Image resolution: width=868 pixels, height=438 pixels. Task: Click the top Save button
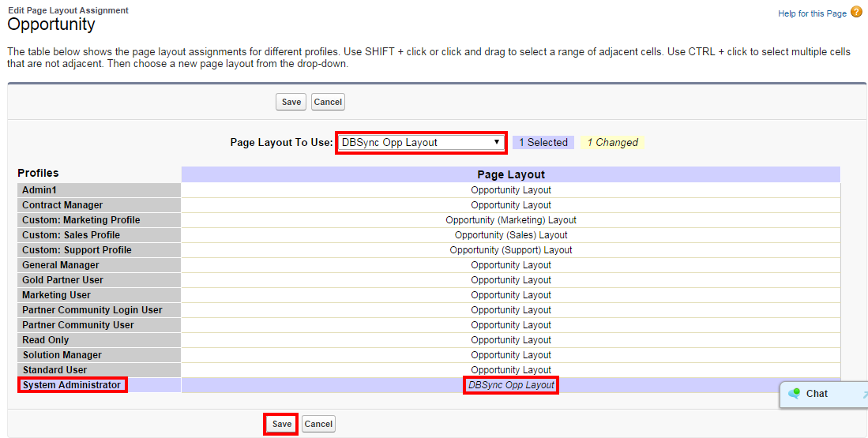click(291, 102)
